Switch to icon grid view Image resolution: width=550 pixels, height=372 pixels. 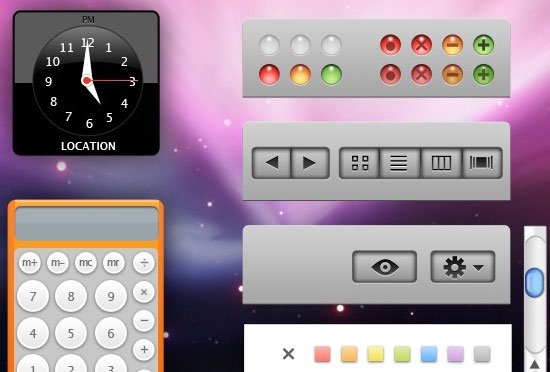pos(360,163)
